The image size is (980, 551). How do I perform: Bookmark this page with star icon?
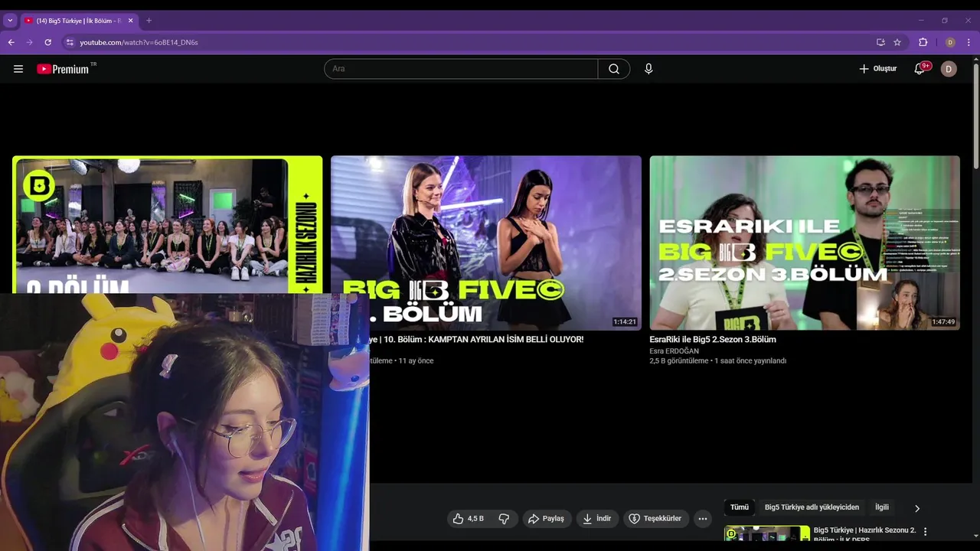click(x=897, y=42)
